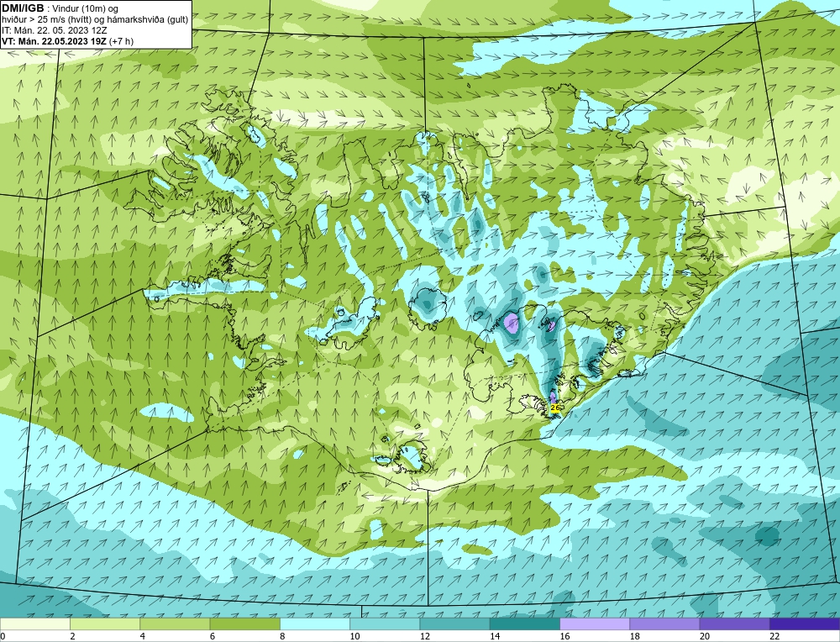
Task: Click the 'Vindur (10m) og' text
Action: pyautogui.click(x=85, y=8)
